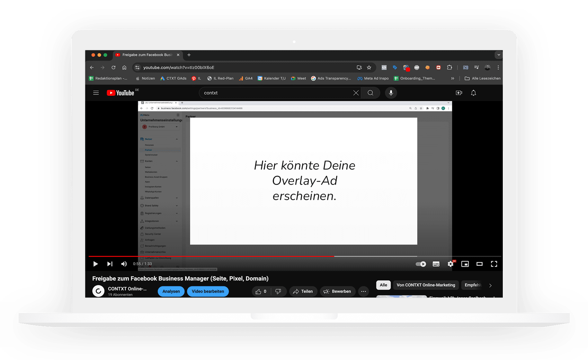Open the tab search dropdown arrow
The image size is (588, 364).
click(499, 55)
